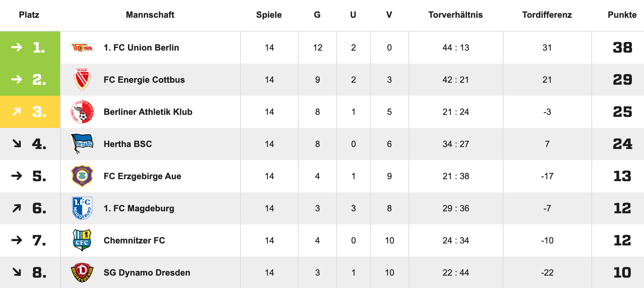The image size is (644, 288).
Task: Click the Berliner Athletik Klub crest
Action: click(82, 112)
